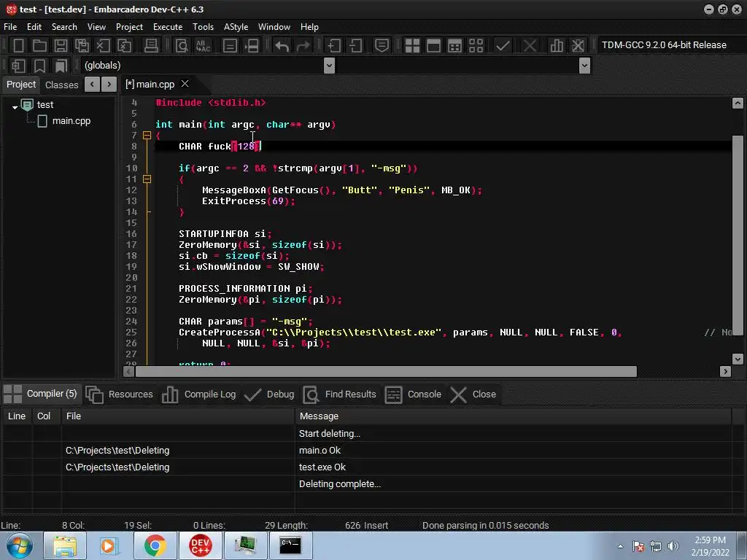
Task: Open the TDM-GCC compiler selection dropdown
Action: pyautogui.click(x=664, y=45)
